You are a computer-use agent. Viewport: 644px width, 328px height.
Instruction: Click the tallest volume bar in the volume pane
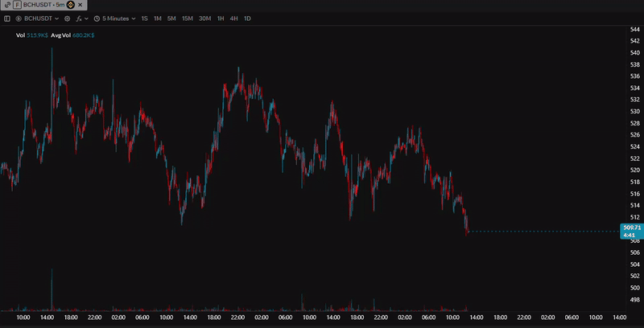(52, 289)
